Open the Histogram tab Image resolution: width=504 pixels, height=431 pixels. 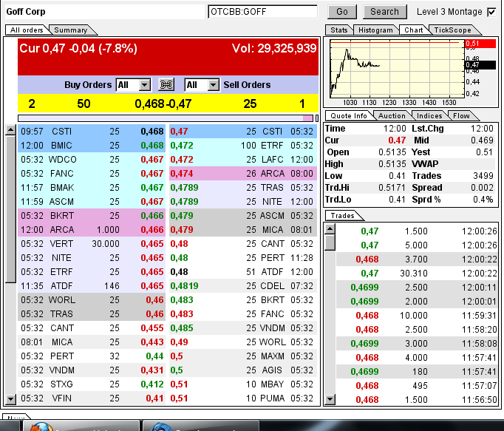[x=375, y=30]
